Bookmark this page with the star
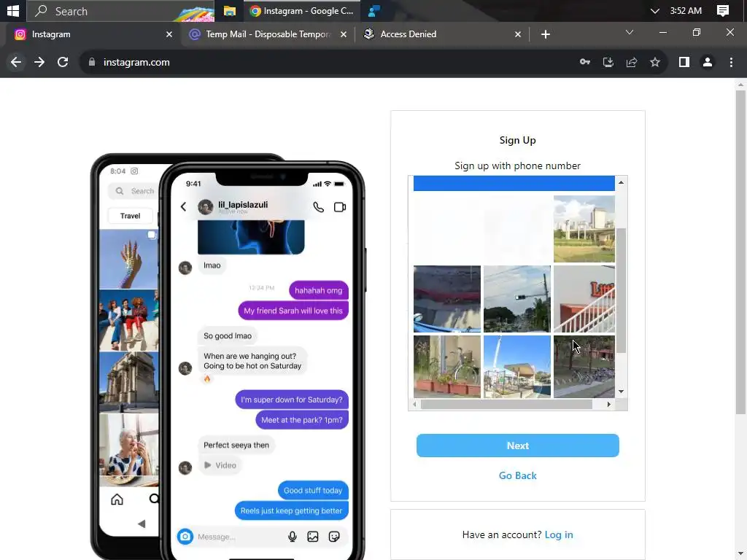Viewport: 747px width, 560px height. click(655, 62)
